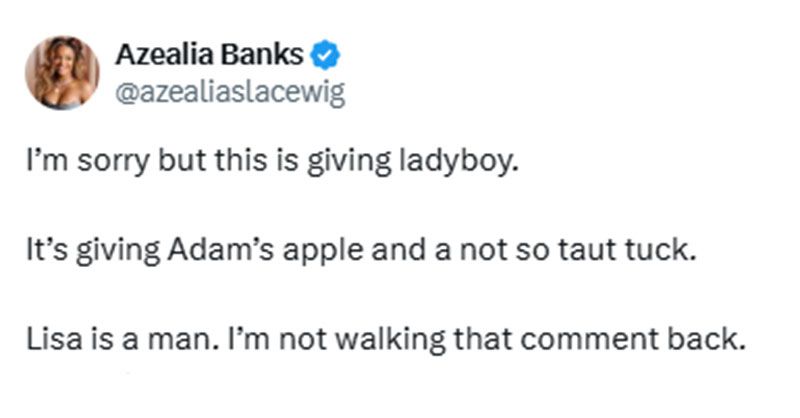Open the @azealiaslacewig handle link
This screenshot has width=800, height=418.
pos(230,92)
